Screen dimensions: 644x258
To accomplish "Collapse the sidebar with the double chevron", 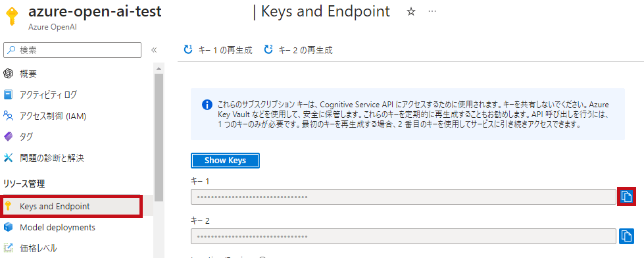I will pyautogui.click(x=154, y=50).
